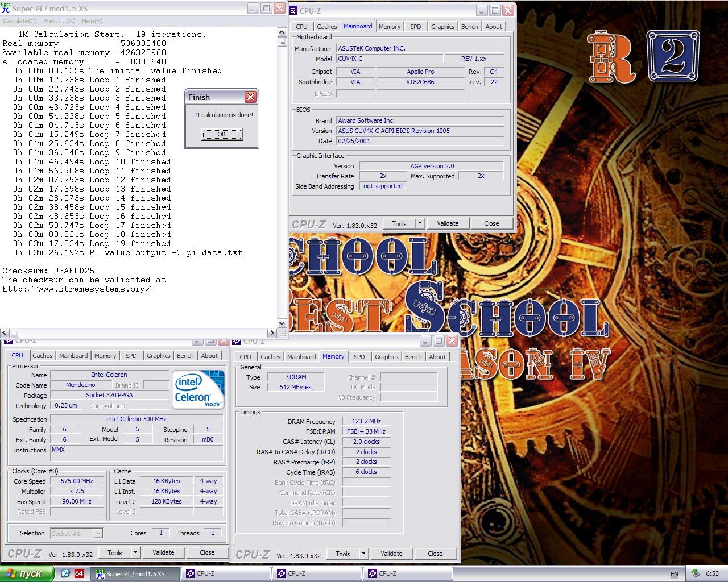The height and width of the screenshot is (582, 728).
Task: Launch the red 64 quick-launch icon
Action: click(x=79, y=573)
